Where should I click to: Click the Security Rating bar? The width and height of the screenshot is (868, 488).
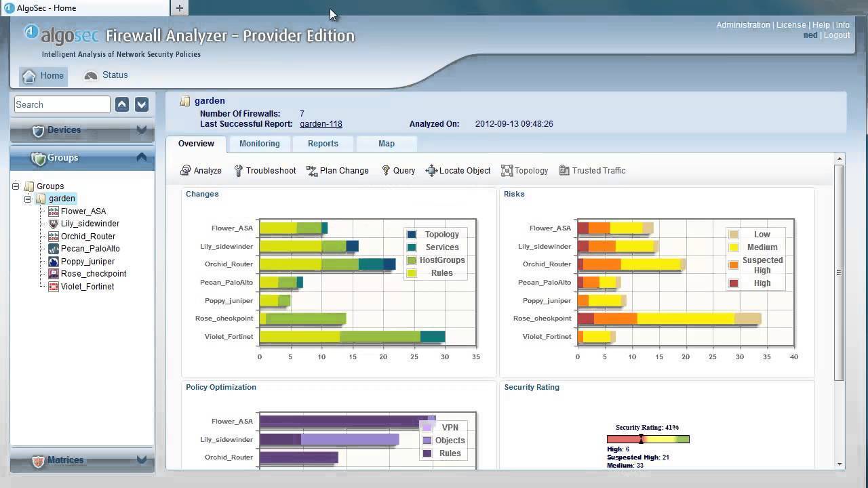tap(648, 439)
